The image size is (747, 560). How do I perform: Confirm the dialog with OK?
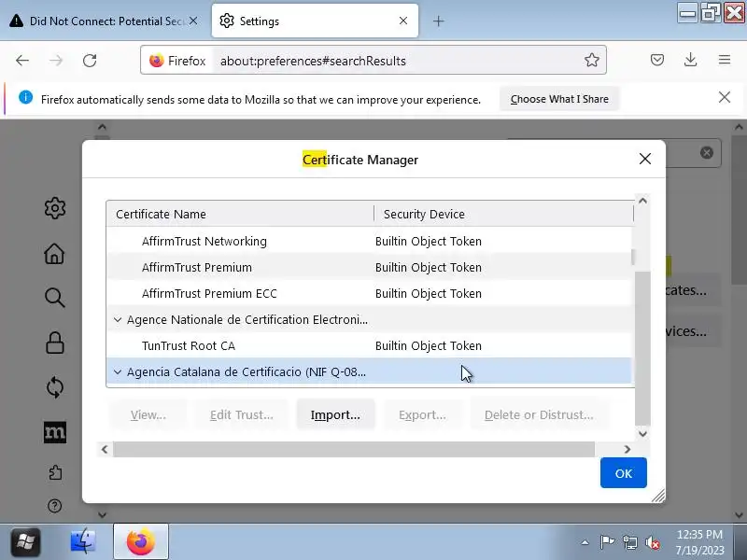[x=623, y=473]
